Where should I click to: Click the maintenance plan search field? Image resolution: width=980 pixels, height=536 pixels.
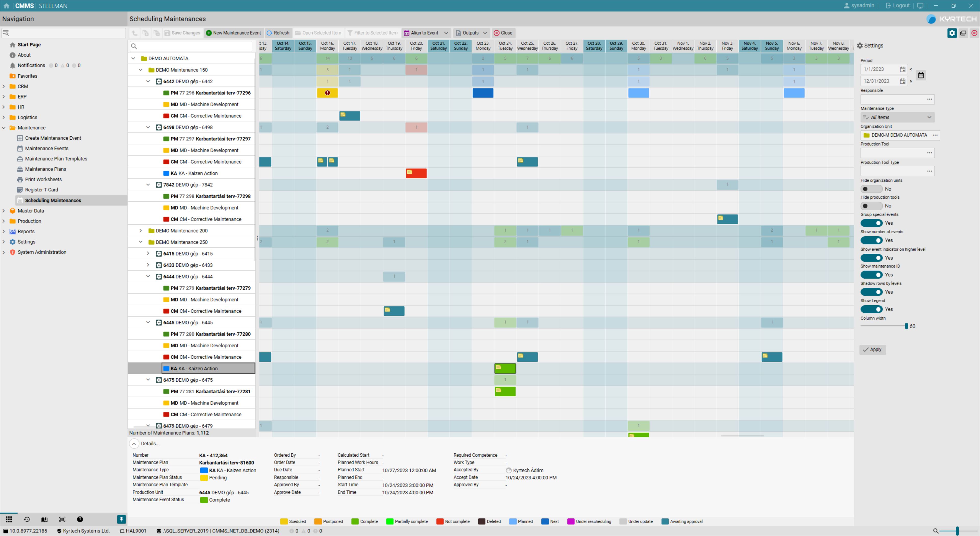pos(190,46)
